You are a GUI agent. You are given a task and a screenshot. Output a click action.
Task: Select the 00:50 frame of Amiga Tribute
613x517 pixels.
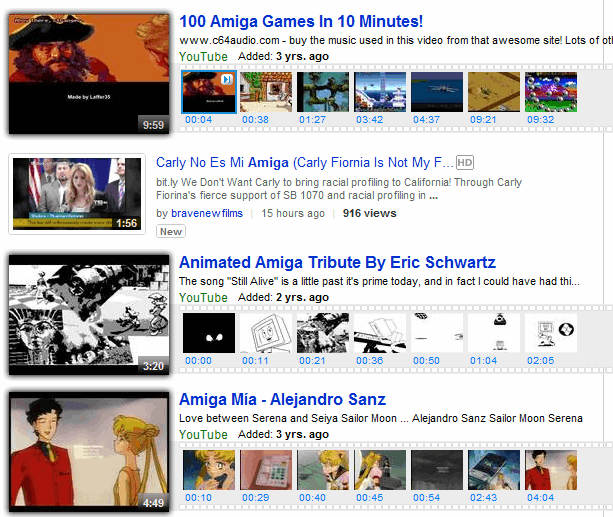tap(437, 333)
